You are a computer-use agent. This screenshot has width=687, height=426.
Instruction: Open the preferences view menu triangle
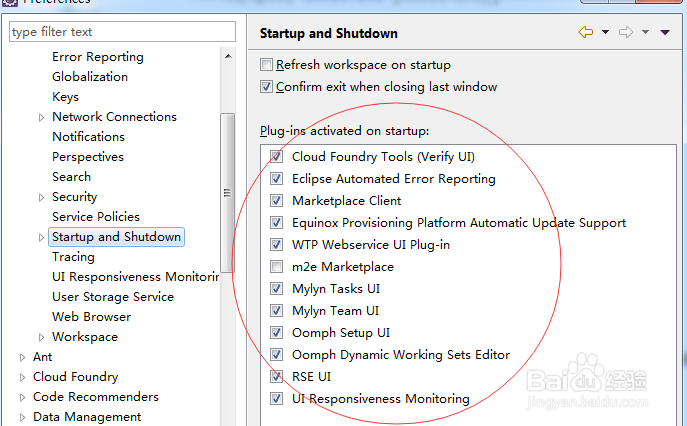pyautogui.click(x=665, y=32)
